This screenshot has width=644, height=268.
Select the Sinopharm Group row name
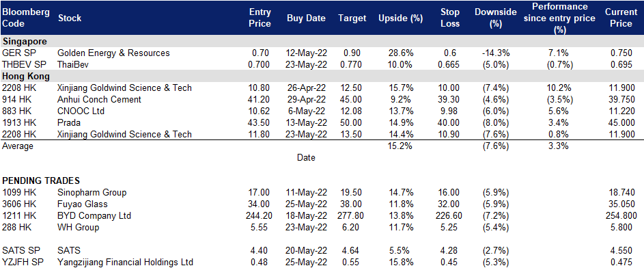(92, 192)
